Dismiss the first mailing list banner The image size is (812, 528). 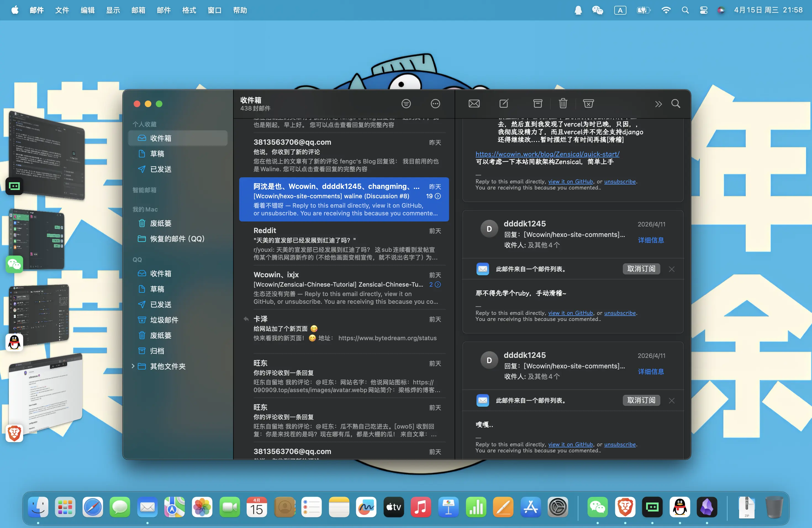click(671, 269)
